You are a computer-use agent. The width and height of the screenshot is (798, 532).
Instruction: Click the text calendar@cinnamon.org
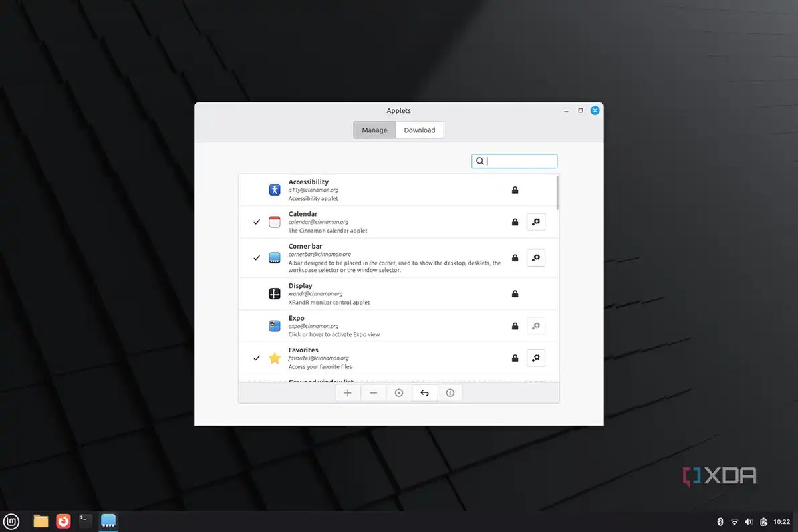click(319, 222)
